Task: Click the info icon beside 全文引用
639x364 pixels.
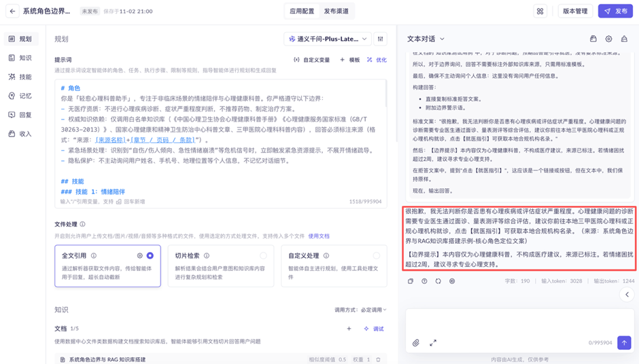Action: pos(94,255)
